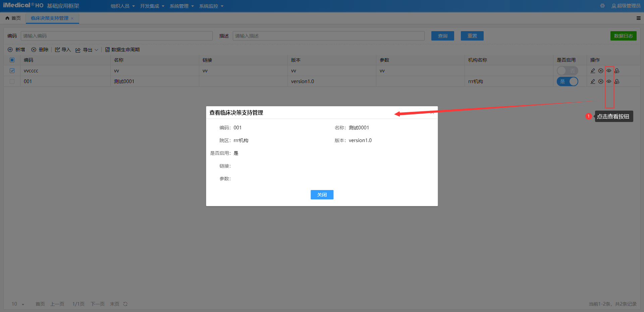
Task: Click the view eye icon for row vvcccc
Action: coord(609,71)
